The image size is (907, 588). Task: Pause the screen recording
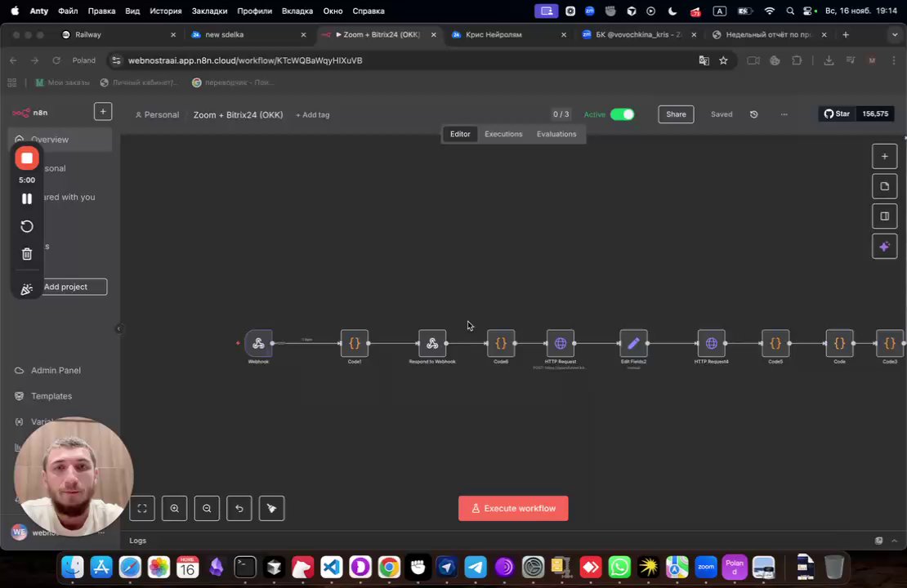pyautogui.click(x=27, y=198)
